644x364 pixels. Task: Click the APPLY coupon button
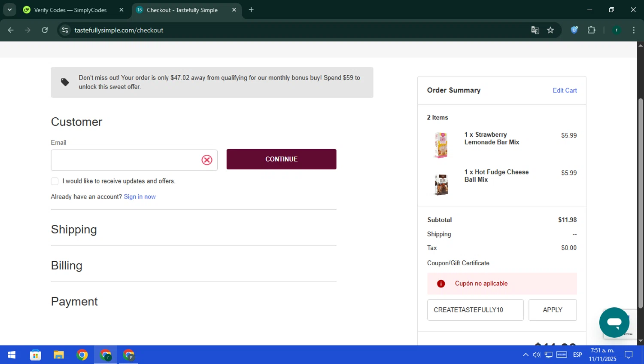click(553, 310)
